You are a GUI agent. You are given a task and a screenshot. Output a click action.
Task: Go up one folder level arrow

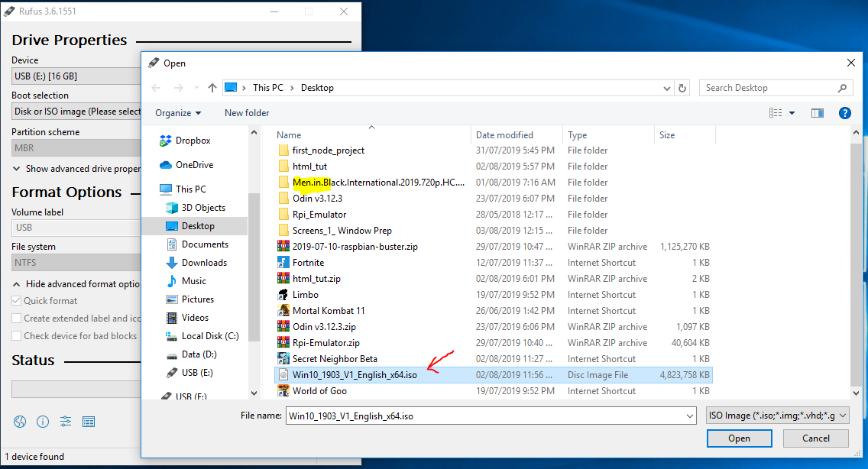tap(212, 88)
